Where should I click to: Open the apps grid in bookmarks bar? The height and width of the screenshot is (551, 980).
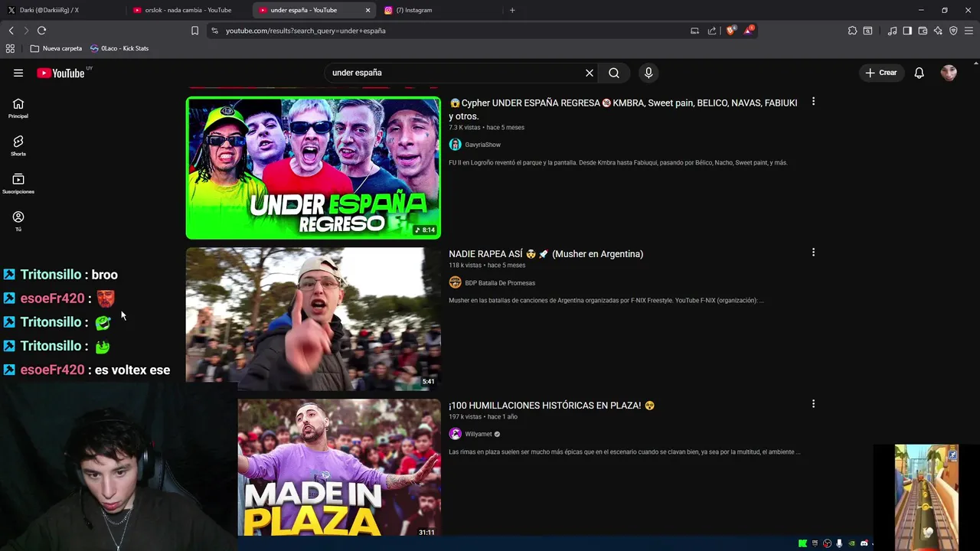pyautogui.click(x=10, y=48)
